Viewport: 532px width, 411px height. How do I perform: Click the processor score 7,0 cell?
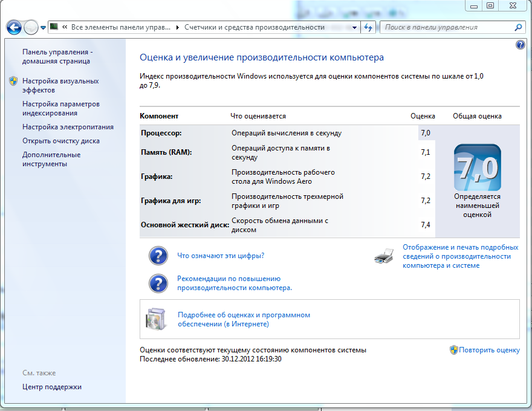(x=426, y=133)
